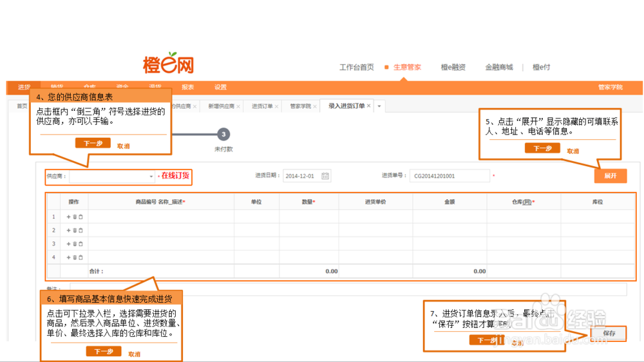644x362 pixels.
Task: Click the 橙e网 logo
Action: [x=168, y=63]
